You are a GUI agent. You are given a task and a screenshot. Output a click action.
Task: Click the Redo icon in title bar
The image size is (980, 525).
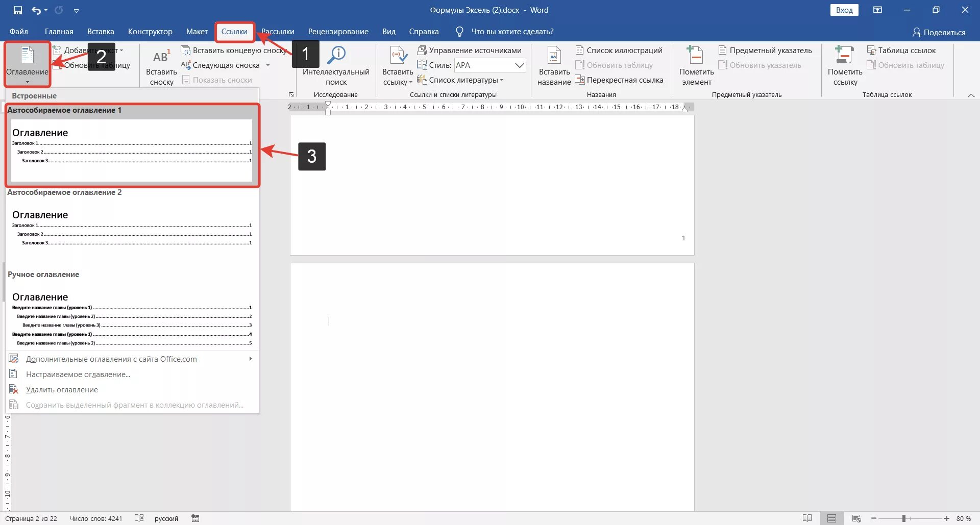click(59, 10)
